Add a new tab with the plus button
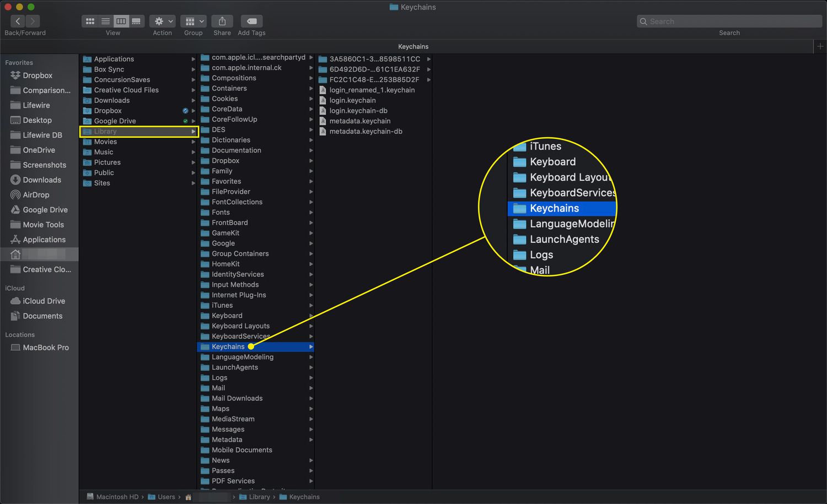Image resolution: width=827 pixels, height=504 pixels. (820, 46)
